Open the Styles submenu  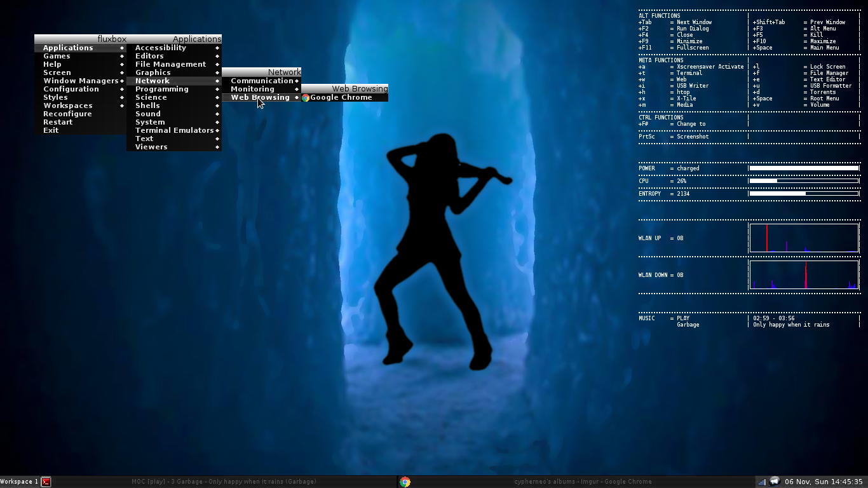point(80,98)
